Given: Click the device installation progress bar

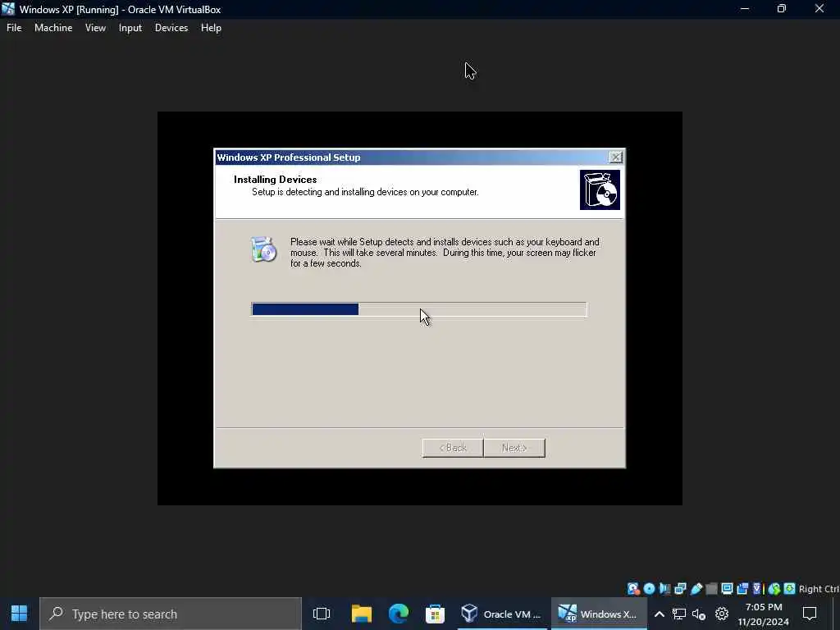Looking at the screenshot, I should (419, 309).
